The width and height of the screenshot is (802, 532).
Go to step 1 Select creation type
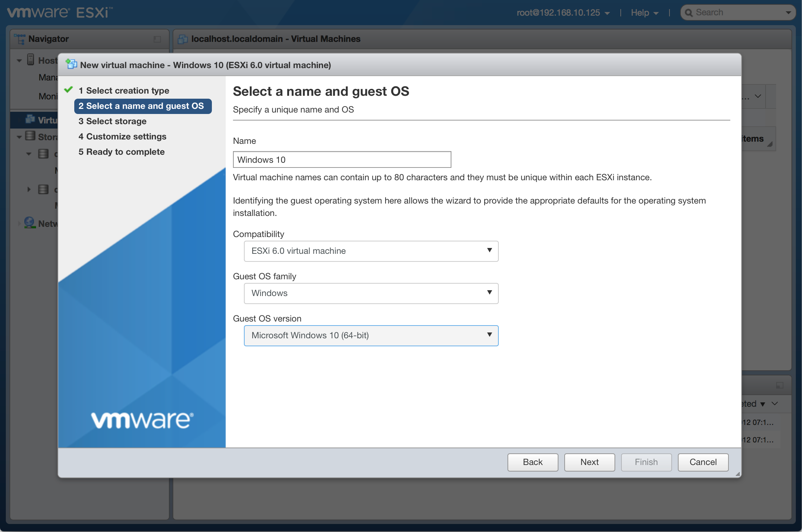coord(124,90)
